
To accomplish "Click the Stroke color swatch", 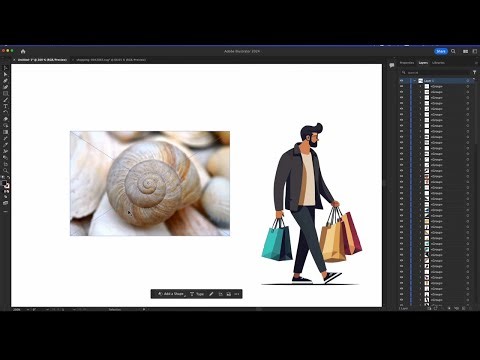I will 7,186.
